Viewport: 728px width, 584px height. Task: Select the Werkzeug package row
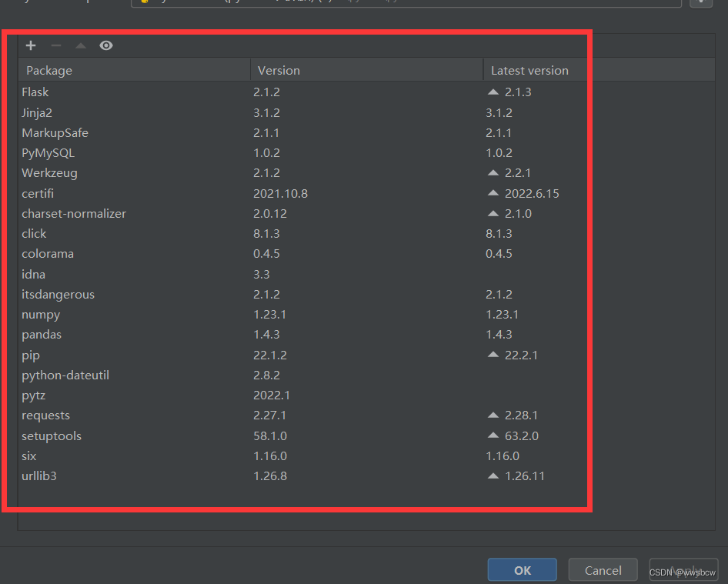(x=367, y=172)
